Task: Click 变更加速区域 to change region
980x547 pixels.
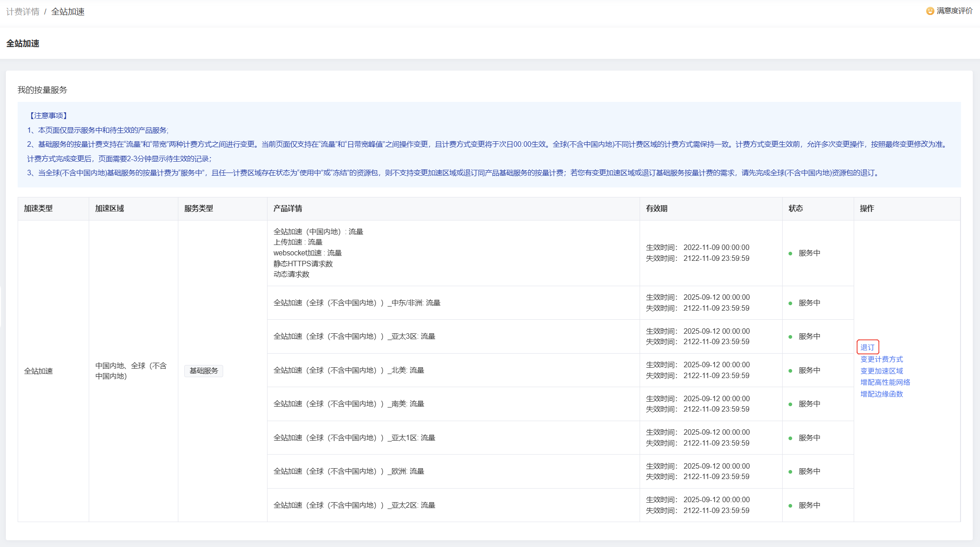Action: pyautogui.click(x=881, y=371)
